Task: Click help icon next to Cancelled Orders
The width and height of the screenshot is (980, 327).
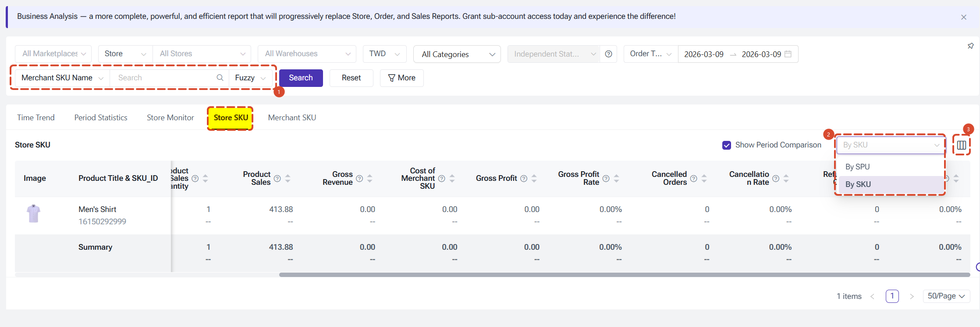Action: coord(694,178)
